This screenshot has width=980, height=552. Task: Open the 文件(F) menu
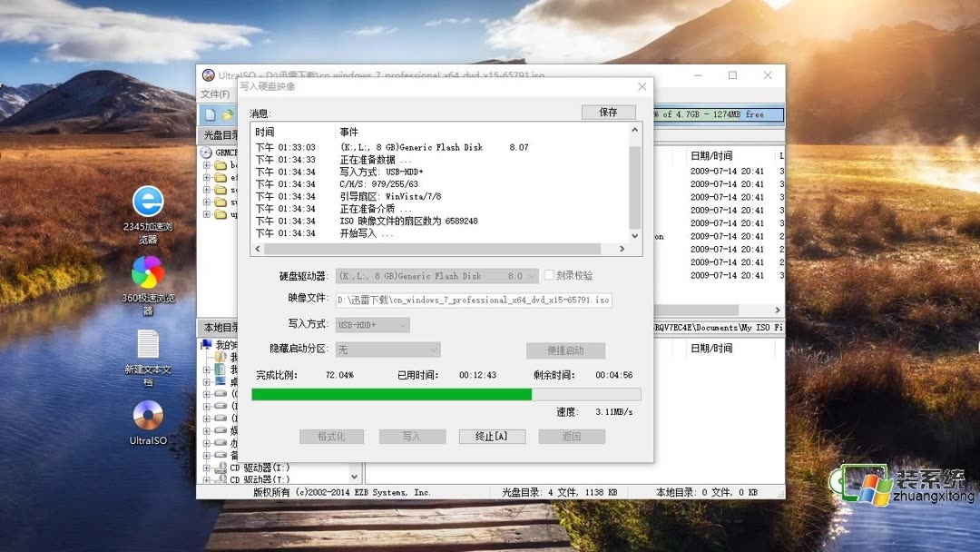[215, 94]
